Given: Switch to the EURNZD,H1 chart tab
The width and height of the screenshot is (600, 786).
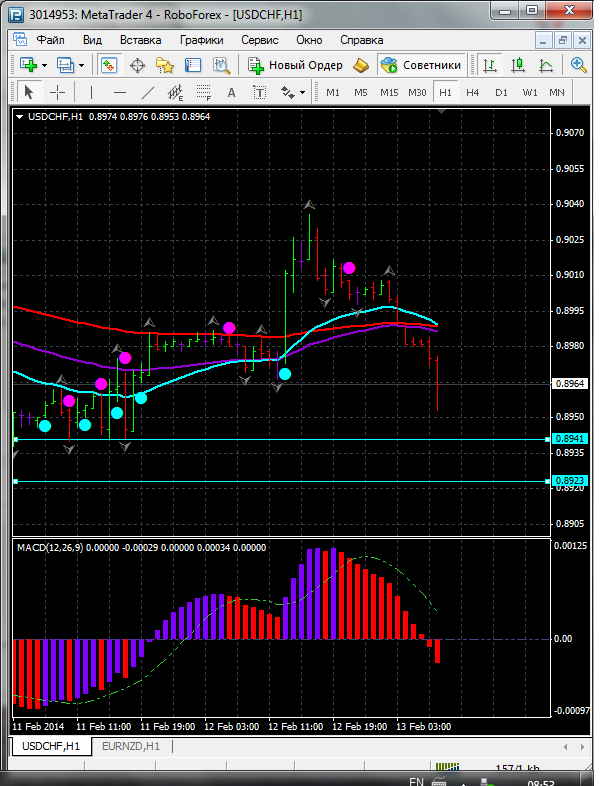Looking at the screenshot, I should (132, 746).
